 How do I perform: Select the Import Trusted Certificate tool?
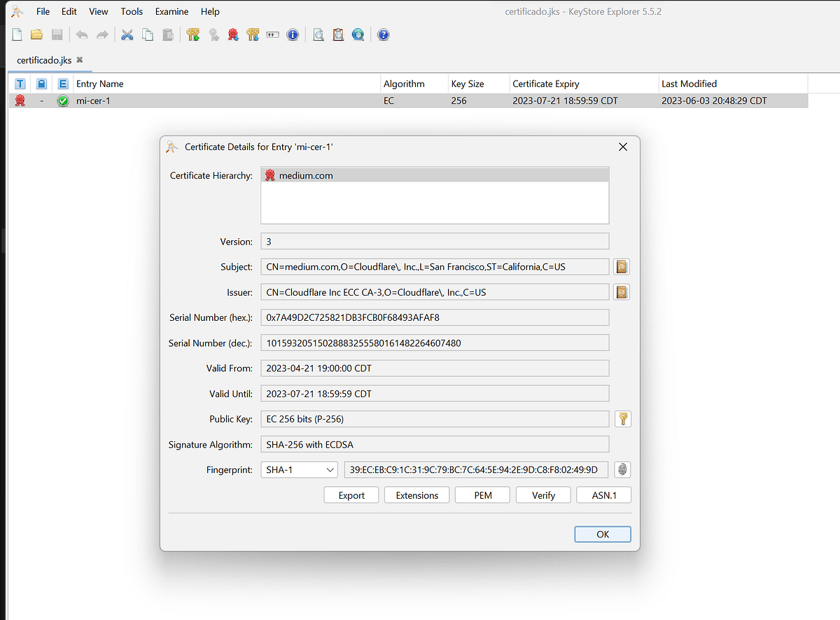pos(233,34)
